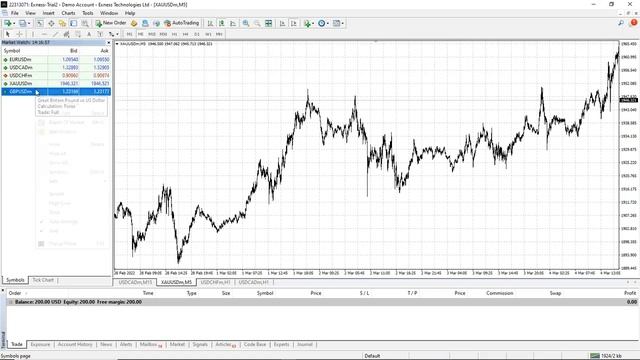This screenshot has width=640, height=360.
Task: Toggle the Navigator panel icon
Action: [62, 23]
